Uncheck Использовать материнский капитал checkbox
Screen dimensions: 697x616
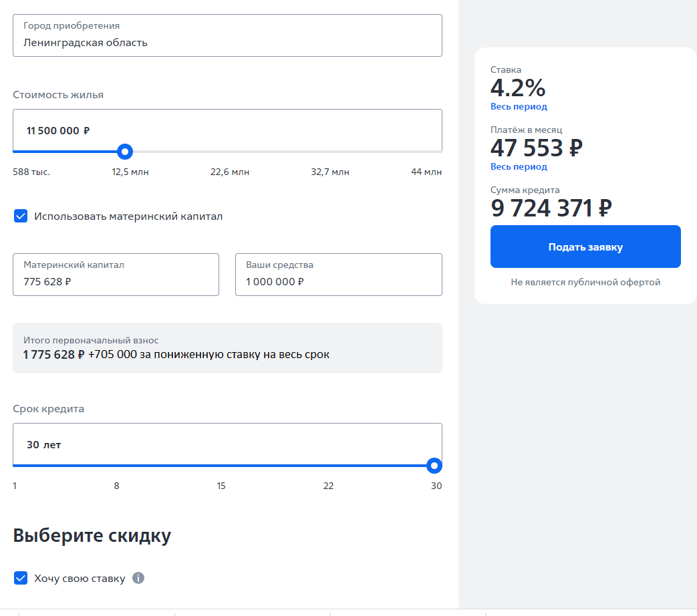click(21, 216)
